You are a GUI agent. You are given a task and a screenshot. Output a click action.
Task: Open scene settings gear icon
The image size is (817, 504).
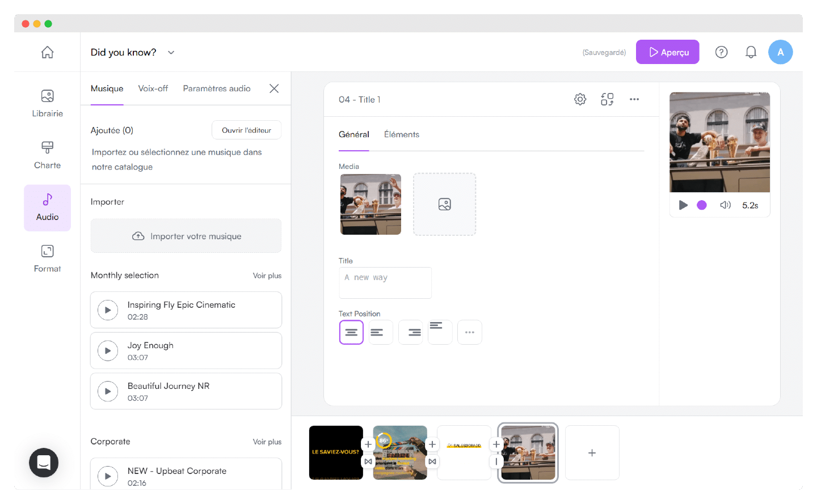[x=580, y=99]
